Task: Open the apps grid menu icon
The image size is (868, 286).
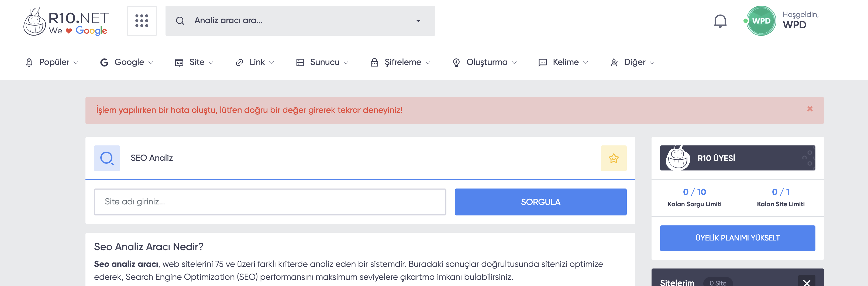Action: [142, 20]
